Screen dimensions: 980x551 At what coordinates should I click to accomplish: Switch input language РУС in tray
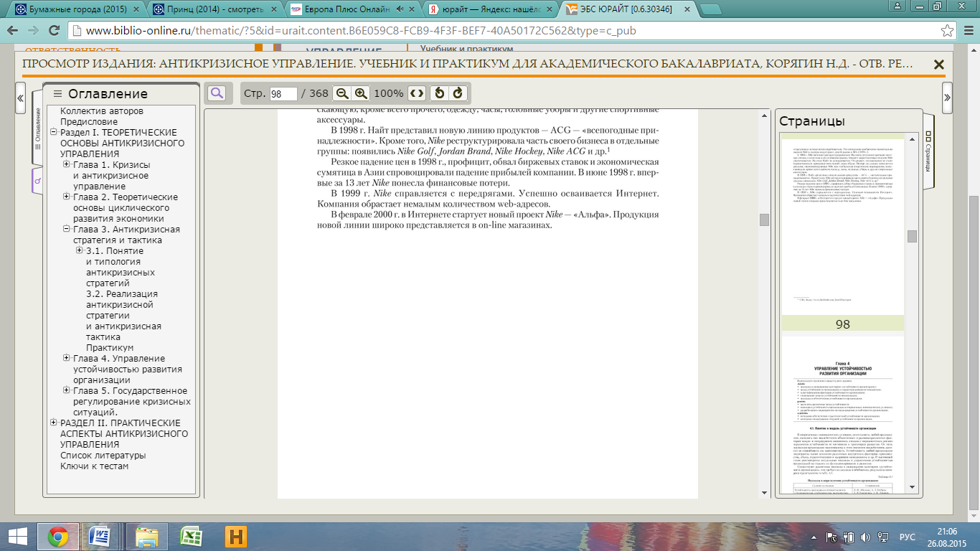pos(908,536)
